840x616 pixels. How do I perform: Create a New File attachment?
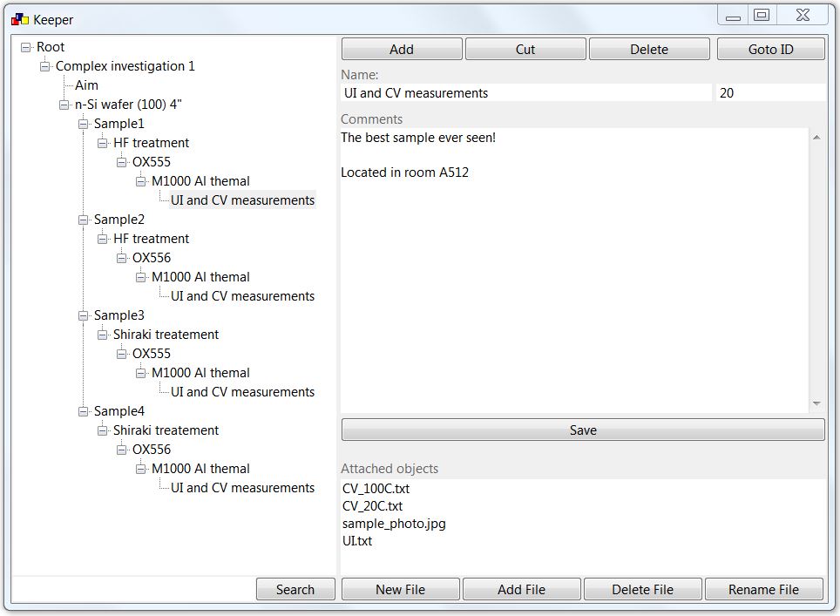coord(400,590)
